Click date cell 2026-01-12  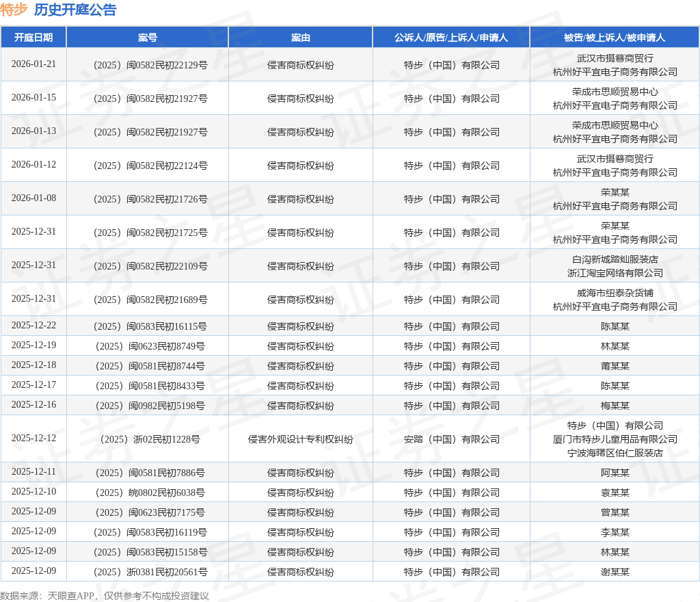point(33,164)
